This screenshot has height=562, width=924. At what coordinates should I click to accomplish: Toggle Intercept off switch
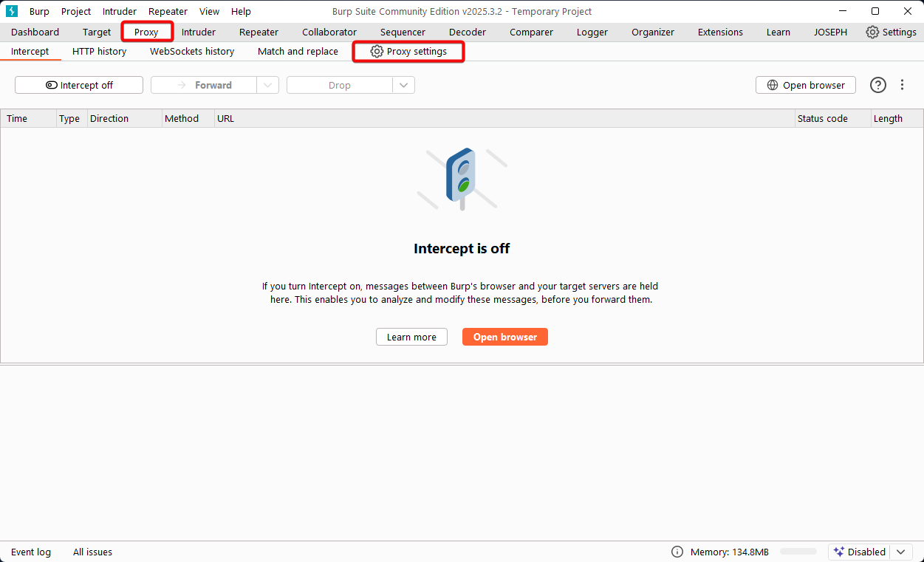79,85
